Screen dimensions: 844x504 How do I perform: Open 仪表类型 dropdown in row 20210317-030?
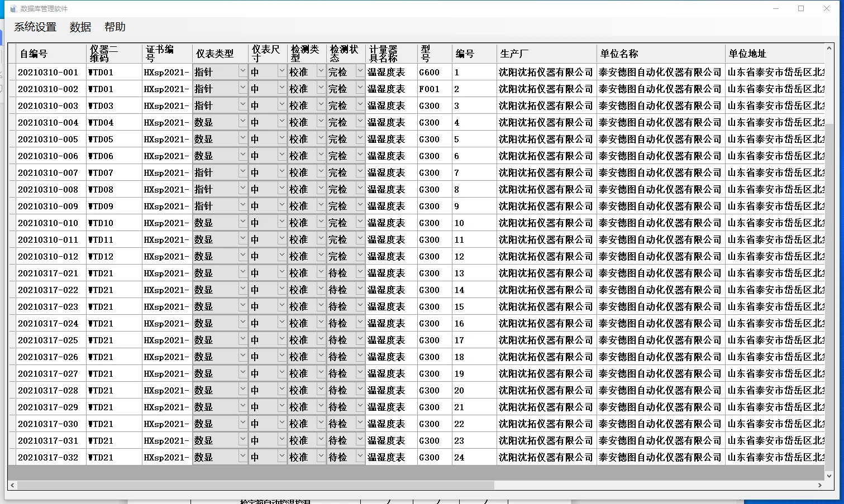(x=243, y=423)
